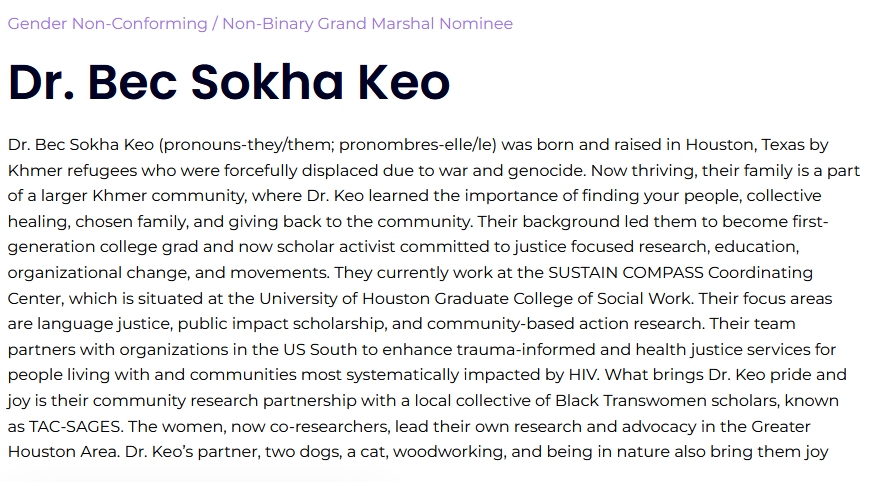Image resolution: width=872 pixels, height=482 pixels.
Task: Click the Dr. Bec Sokha Keo heading
Action: click(x=229, y=83)
